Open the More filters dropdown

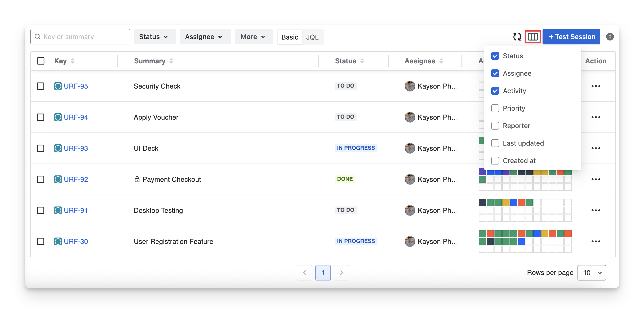point(253,37)
